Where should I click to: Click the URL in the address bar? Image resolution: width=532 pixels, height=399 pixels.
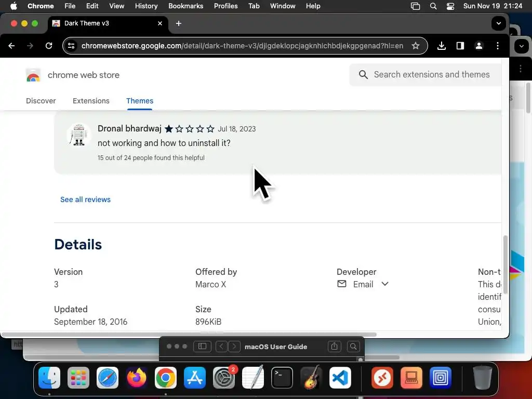[242, 46]
